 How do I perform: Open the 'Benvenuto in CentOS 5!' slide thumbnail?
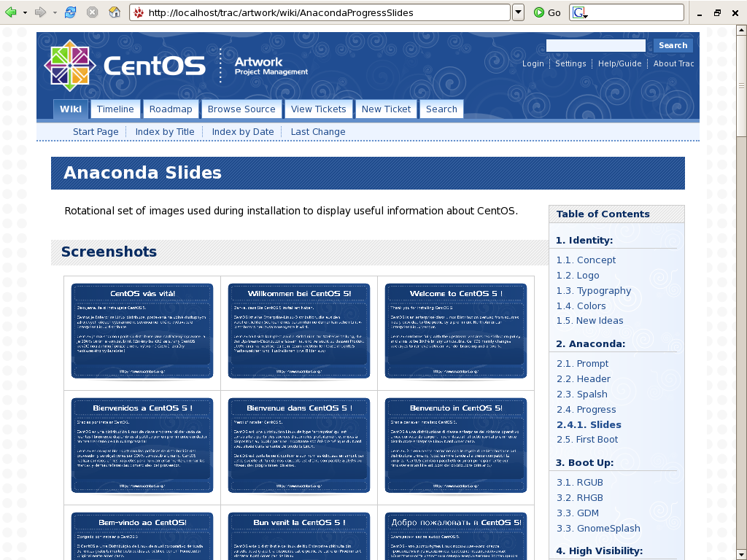[x=456, y=446]
